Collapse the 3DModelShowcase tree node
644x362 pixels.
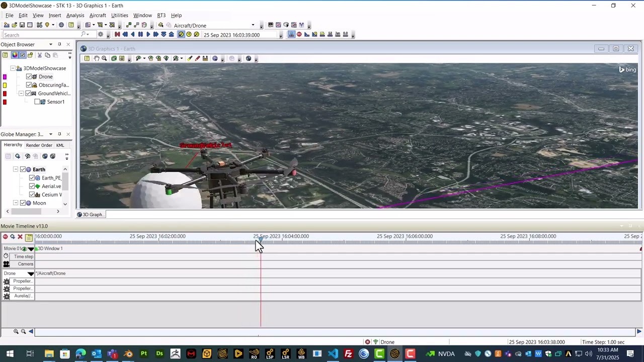[x=13, y=68]
